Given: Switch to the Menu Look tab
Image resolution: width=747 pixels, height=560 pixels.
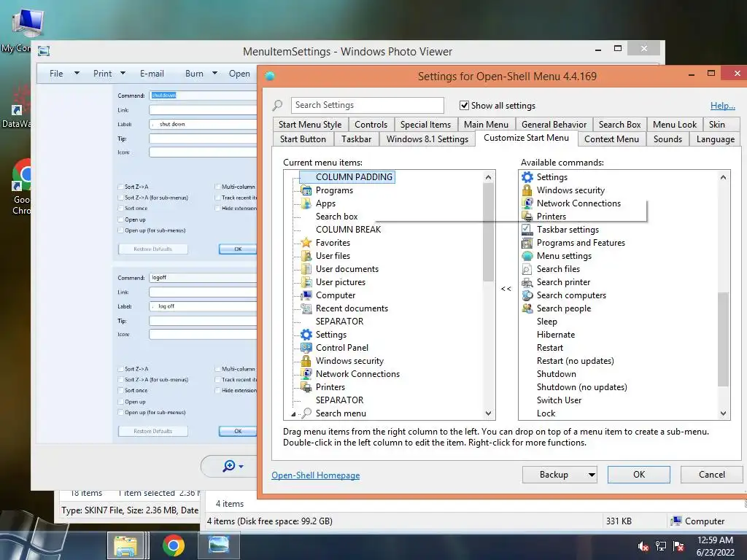Looking at the screenshot, I should tap(675, 125).
